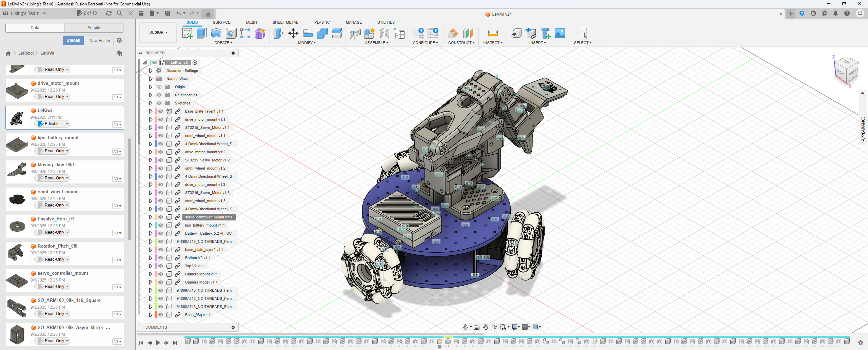This screenshot has height=350, width=868.
Task: Select the Create Form tool
Action: 260,33
